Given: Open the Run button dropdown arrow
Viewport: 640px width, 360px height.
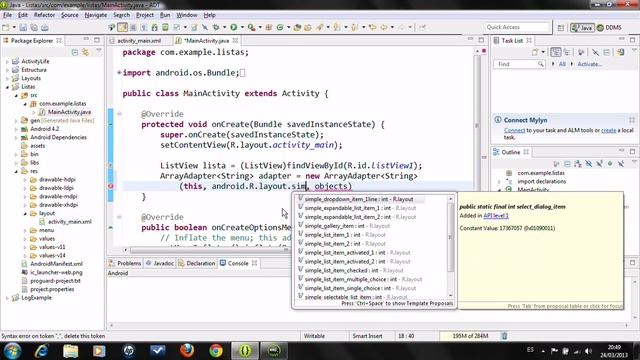Looking at the screenshot, I should (x=242, y=27).
